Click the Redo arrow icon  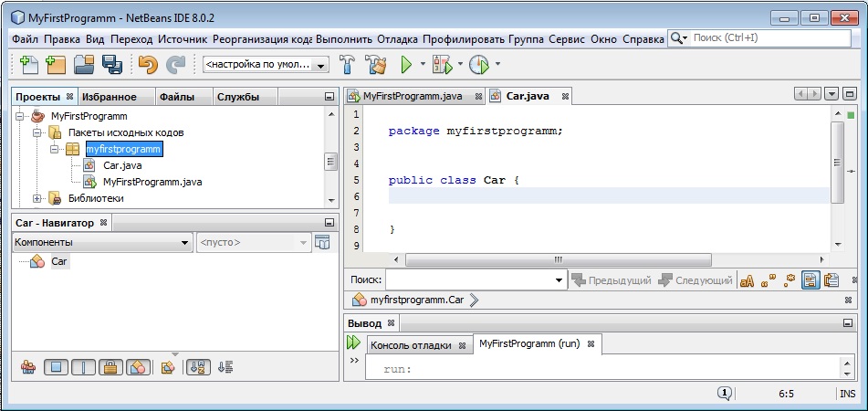coord(176,65)
